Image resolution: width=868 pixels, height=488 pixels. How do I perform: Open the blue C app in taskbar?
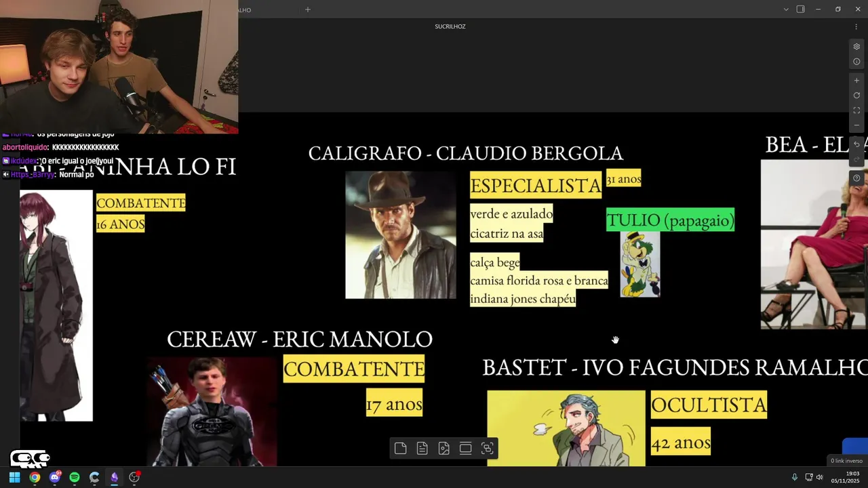click(94, 477)
